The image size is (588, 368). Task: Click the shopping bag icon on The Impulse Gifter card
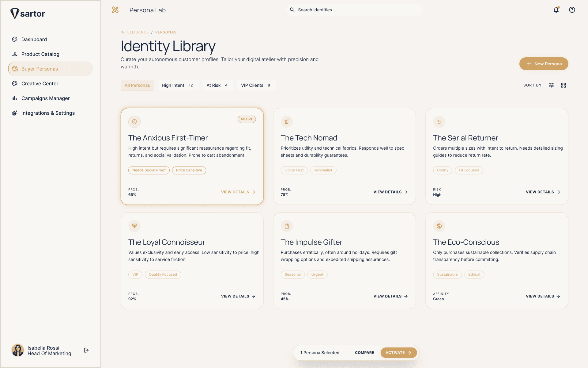click(x=287, y=226)
